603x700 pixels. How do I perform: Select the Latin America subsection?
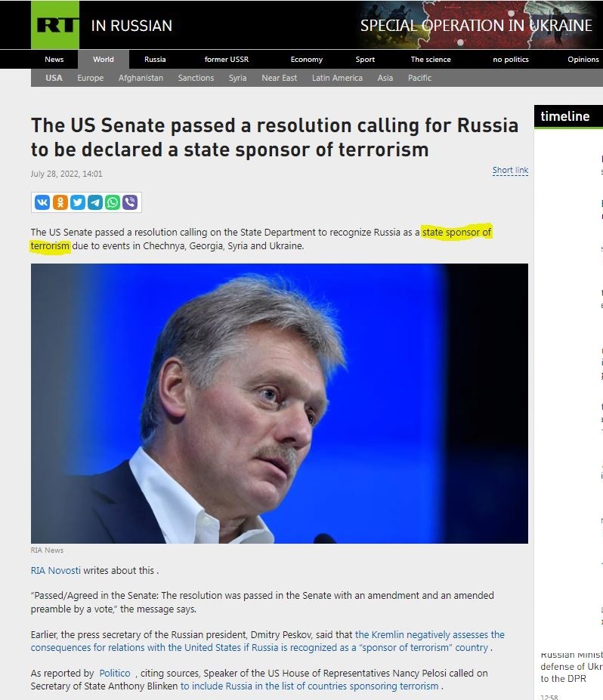coord(337,78)
